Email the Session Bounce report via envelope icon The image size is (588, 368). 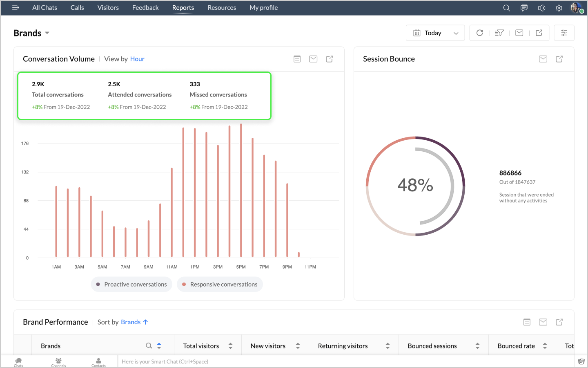(x=543, y=59)
